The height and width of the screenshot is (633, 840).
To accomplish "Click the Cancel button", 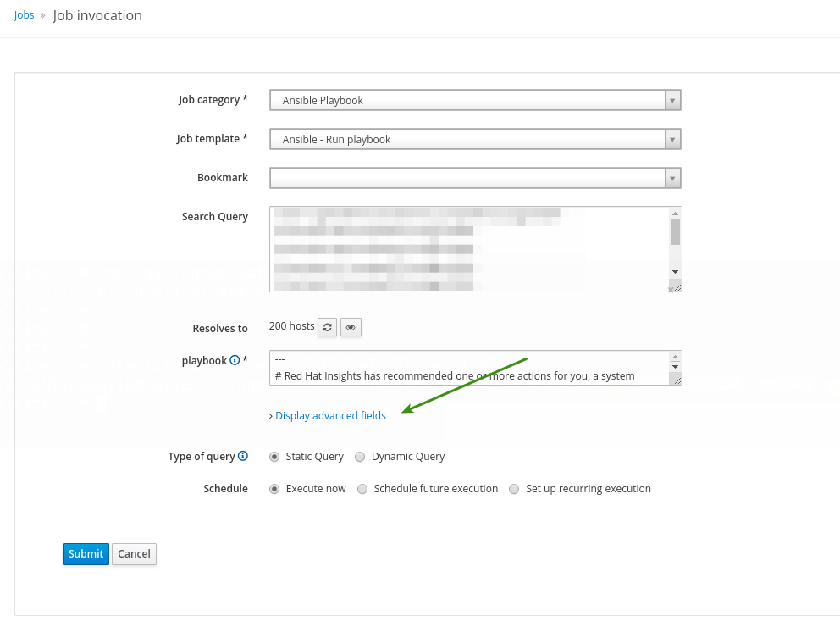I will (x=134, y=554).
